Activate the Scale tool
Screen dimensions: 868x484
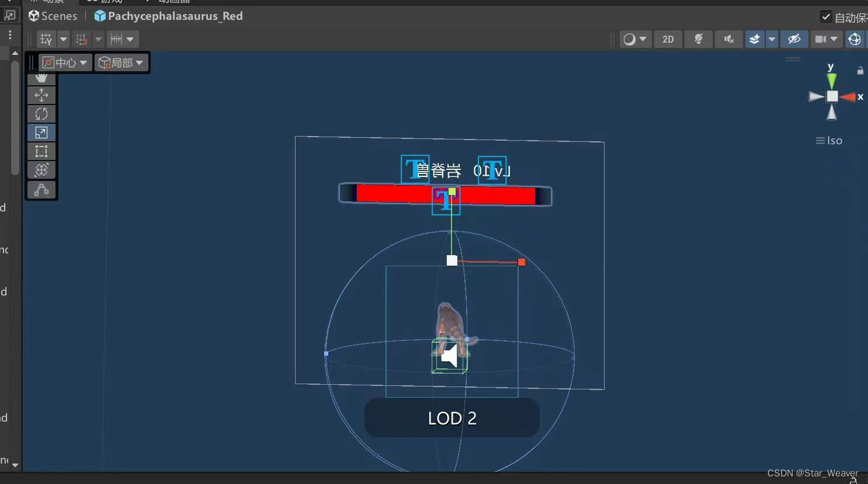[41, 133]
